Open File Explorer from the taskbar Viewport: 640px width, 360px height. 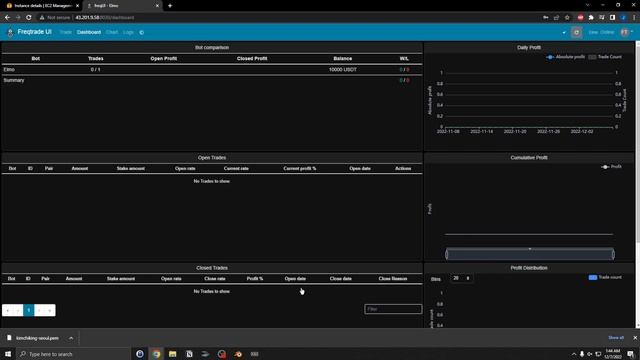(x=173, y=354)
